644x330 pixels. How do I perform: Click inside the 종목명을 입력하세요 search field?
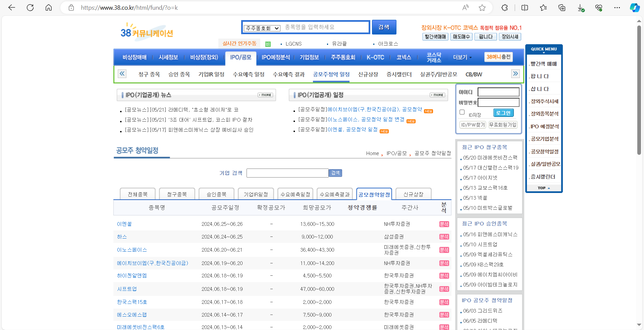[325, 27]
